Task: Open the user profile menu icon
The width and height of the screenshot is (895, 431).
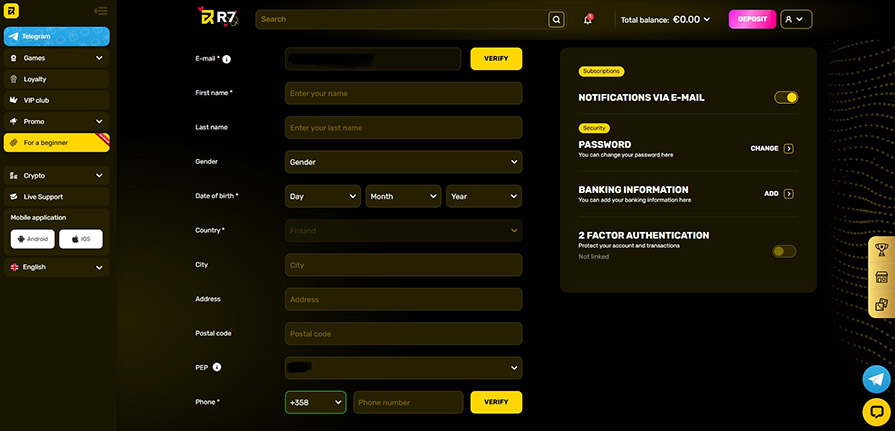Action: 796,19
